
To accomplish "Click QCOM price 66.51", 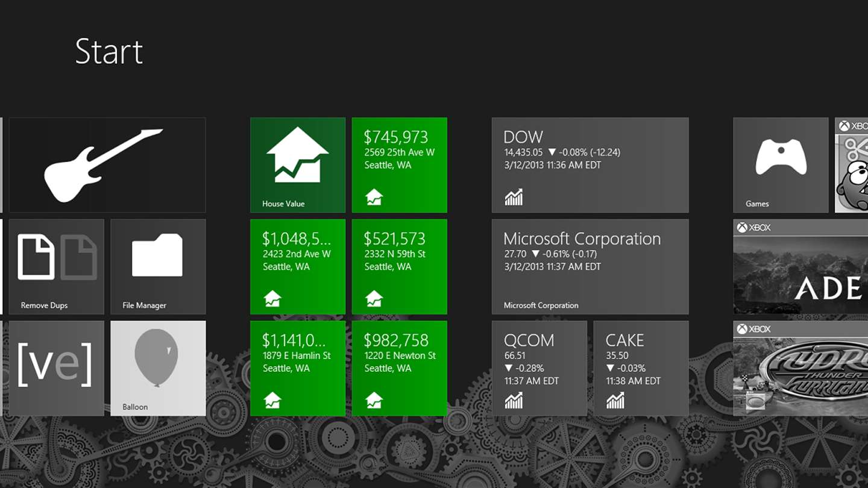I will point(515,356).
